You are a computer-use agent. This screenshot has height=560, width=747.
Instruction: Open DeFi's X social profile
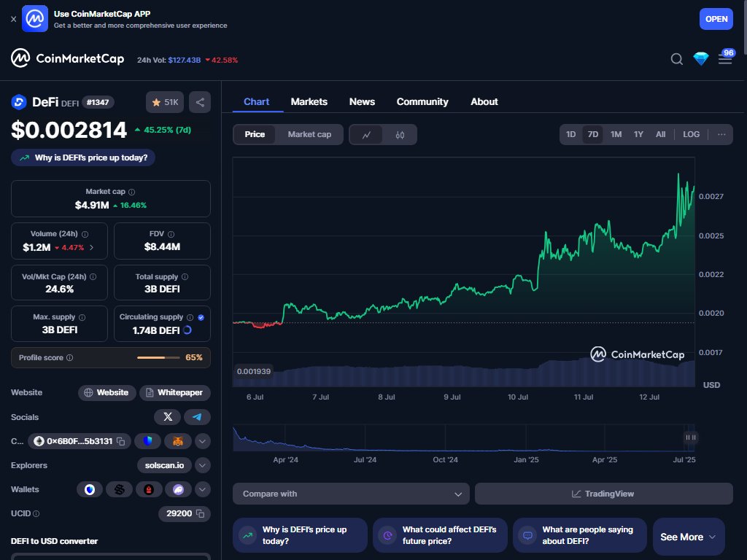coord(167,417)
